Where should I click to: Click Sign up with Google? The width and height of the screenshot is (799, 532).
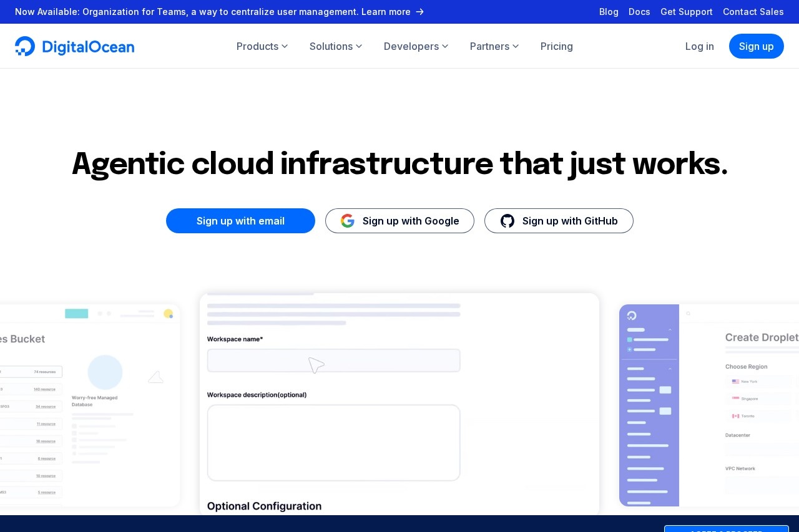point(399,221)
